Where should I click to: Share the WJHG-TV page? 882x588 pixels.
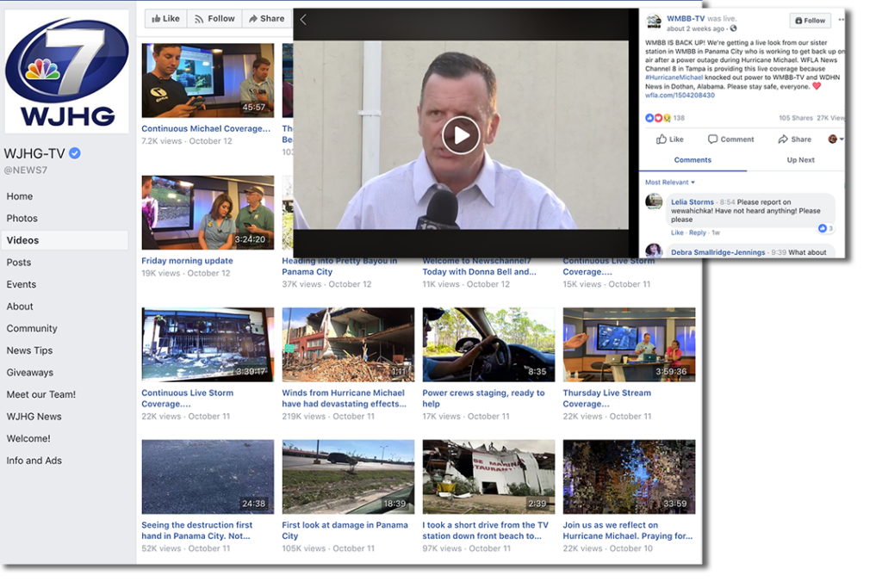267,19
